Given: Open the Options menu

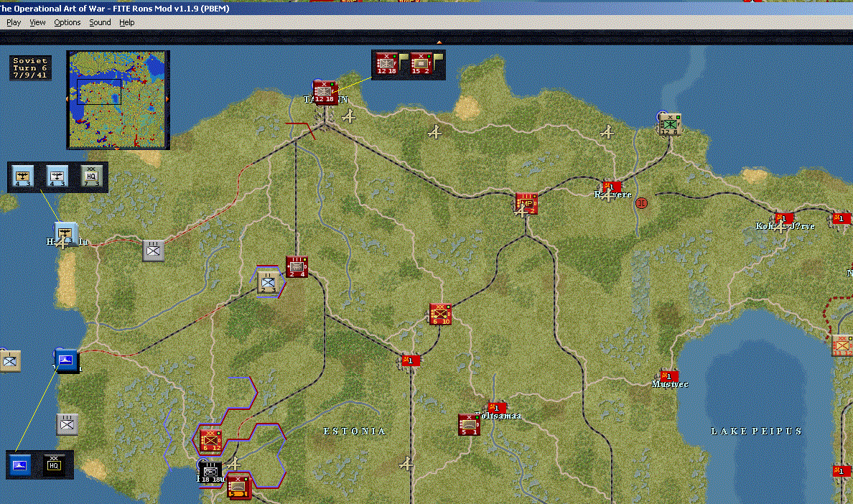Looking at the screenshot, I should 67,22.
